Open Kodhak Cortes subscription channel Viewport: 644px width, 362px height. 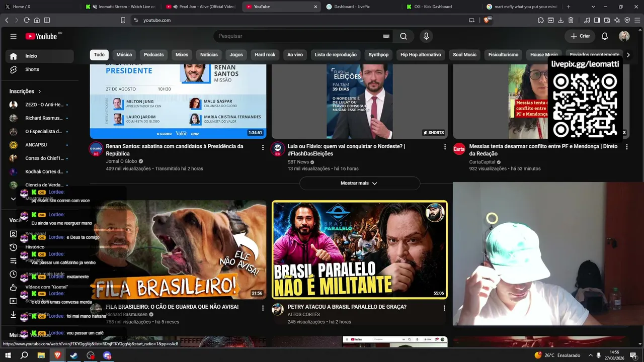[40, 172]
